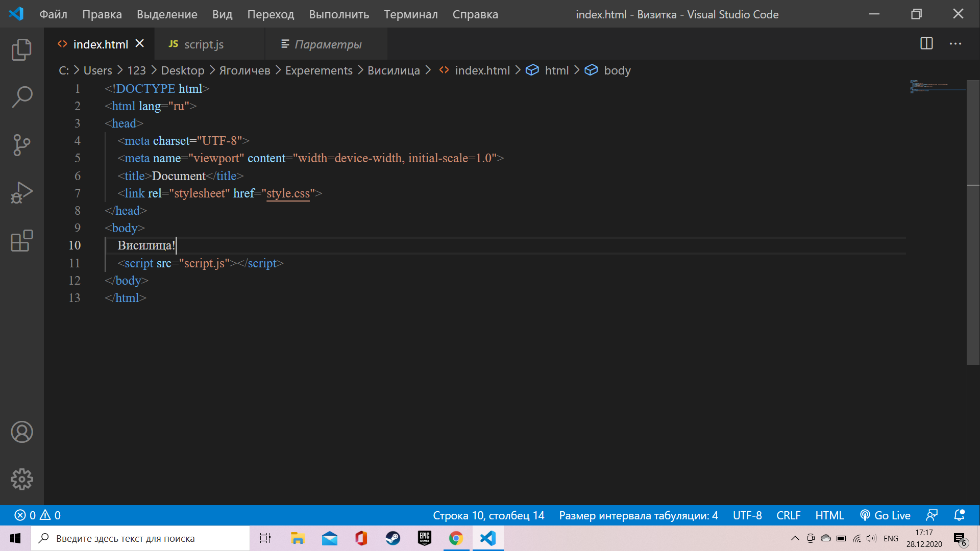Follow the style.css link
The height and width of the screenshot is (551, 980).
pos(288,193)
